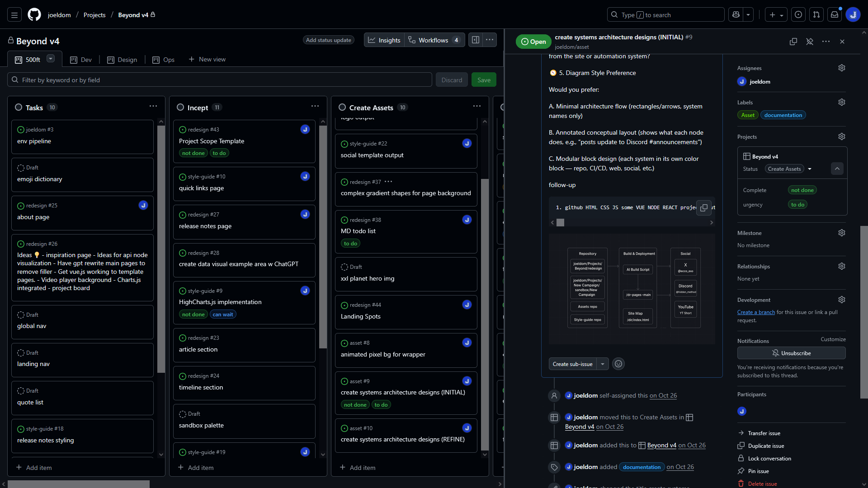The height and width of the screenshot is (488, 868).
Task: Copy link to this issue
Action: (793, 41)
